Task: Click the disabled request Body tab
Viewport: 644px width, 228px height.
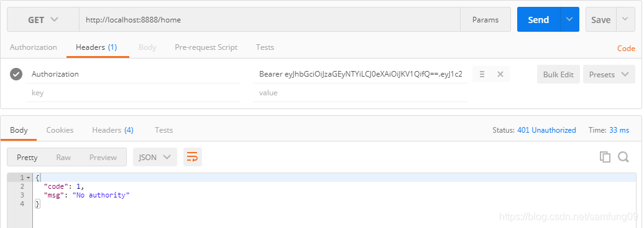Action: tap(147, 47)
